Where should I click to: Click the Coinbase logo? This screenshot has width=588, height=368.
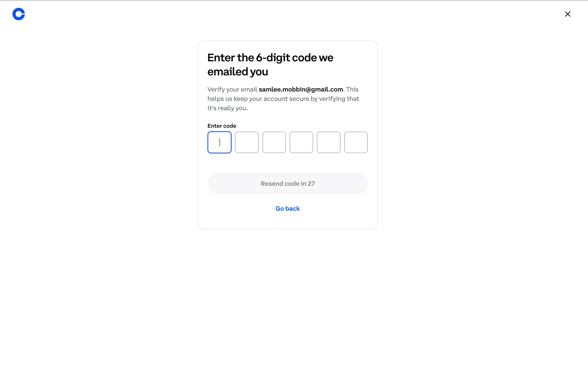19,14
